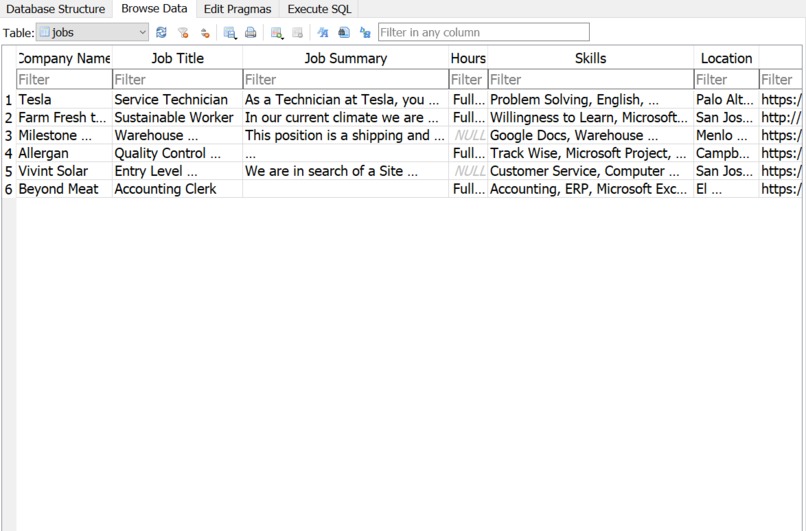
Task: Select the 'Farm Fresh t...' cell
Action: (x=64, y=118)
